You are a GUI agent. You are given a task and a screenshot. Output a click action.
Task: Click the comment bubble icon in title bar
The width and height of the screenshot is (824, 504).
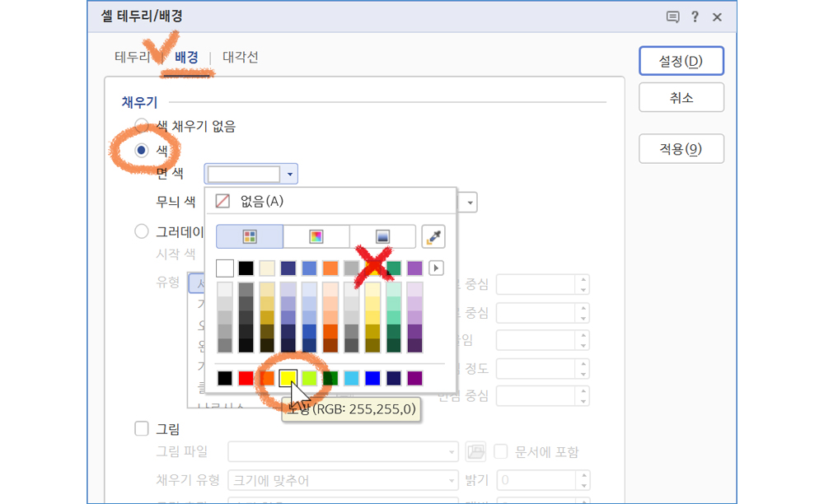[672, 17]
